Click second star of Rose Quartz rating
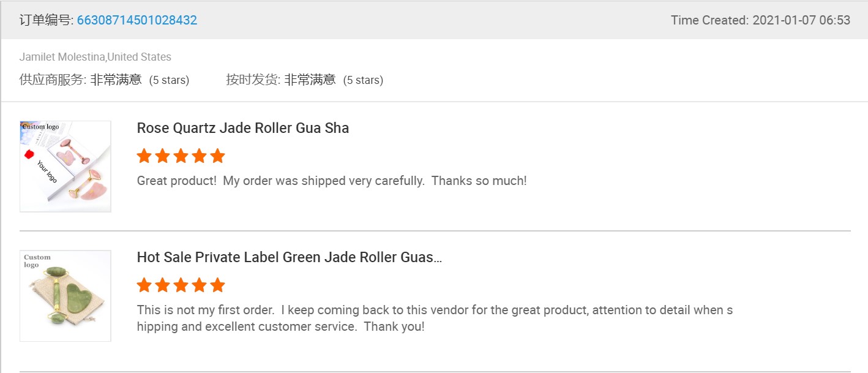 tap(163, 156)
